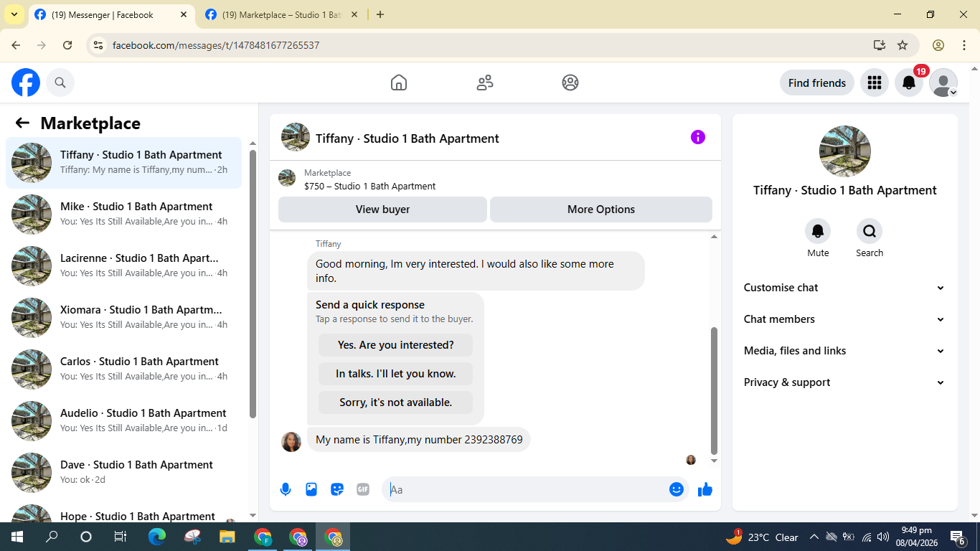Open the Windows Start menu

[x=17, y=537]
